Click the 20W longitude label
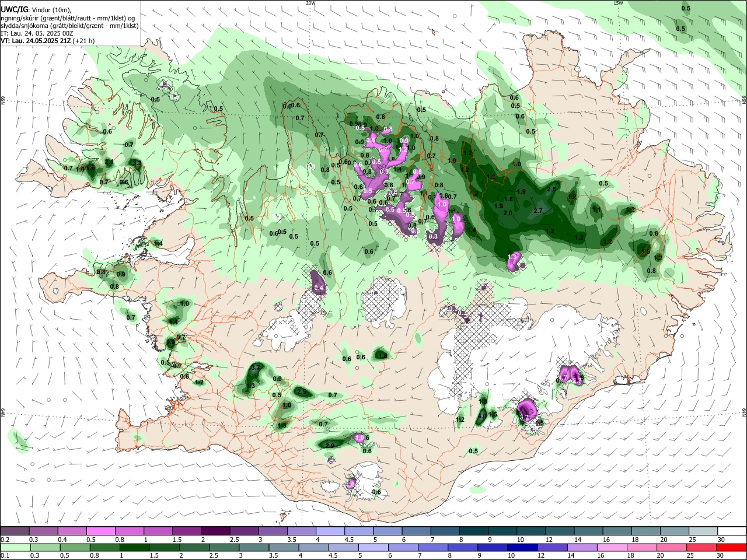747x560 pixels. (x=311, y=3)
